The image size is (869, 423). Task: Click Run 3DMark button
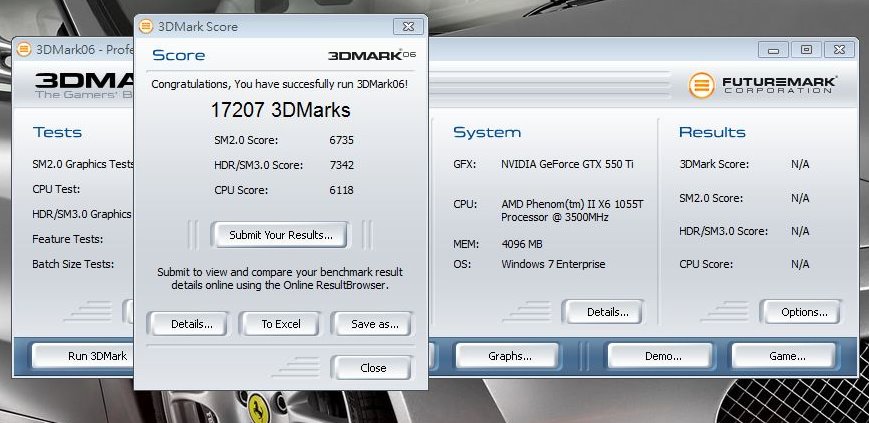coord(83,356)
